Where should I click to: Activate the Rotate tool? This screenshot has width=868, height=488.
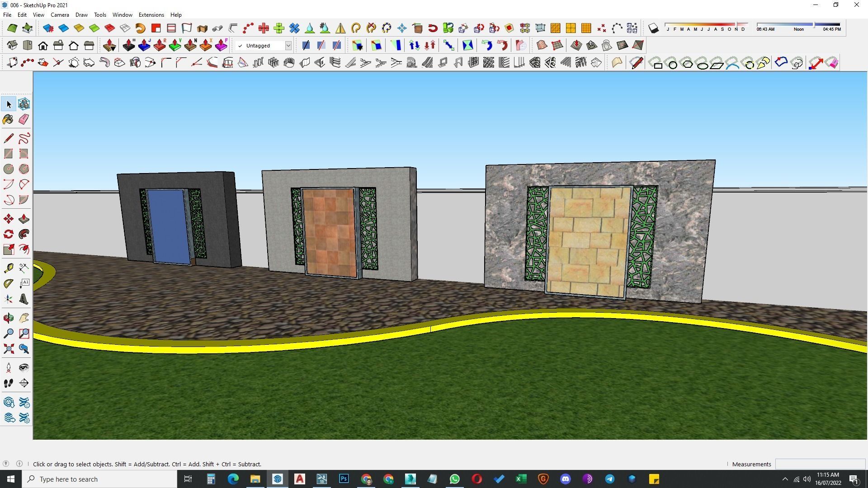[x=8, y=234]
